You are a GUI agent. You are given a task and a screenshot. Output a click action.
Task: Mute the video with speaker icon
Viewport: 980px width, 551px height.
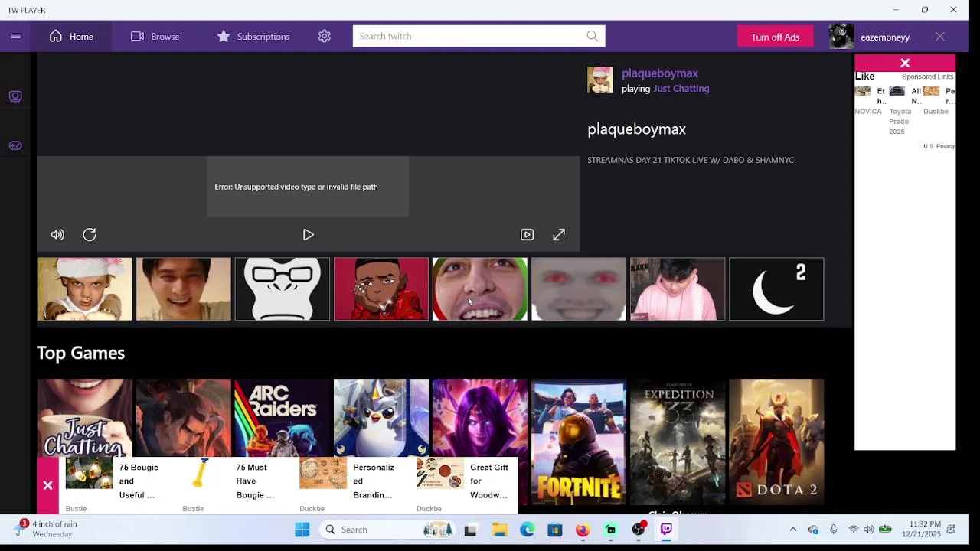[57, 235]
